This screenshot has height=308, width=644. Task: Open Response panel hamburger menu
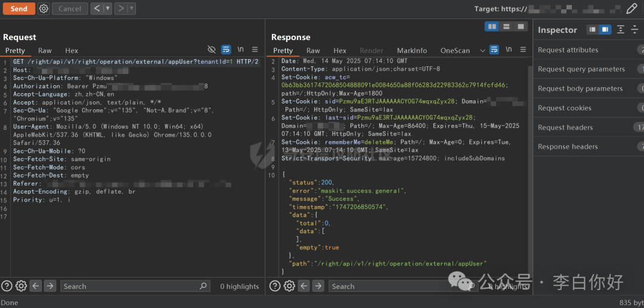[524, 50]
